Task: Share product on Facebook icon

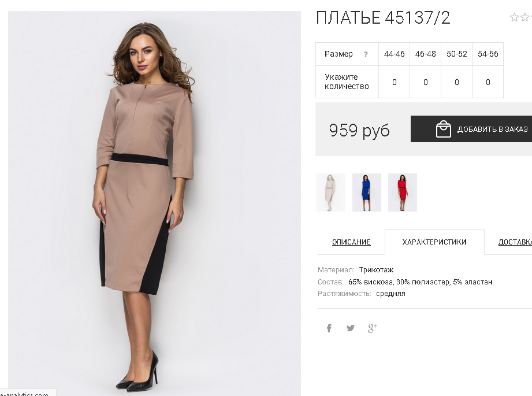Action: coord(329,328)
